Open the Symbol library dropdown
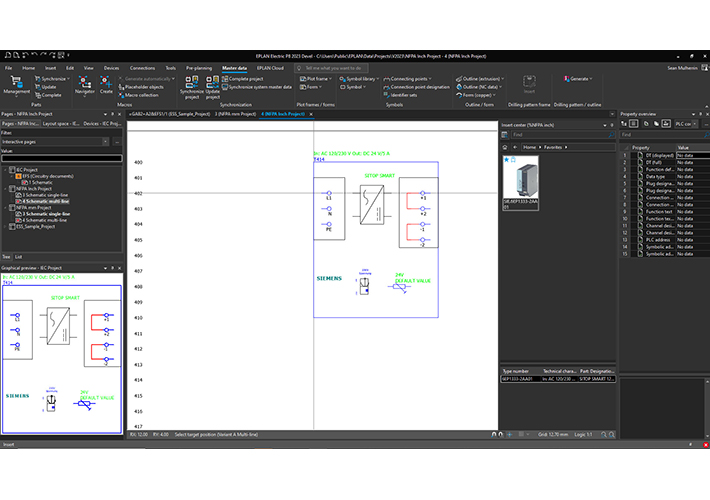Screen dimensions: 710x500 click(360, 79)
